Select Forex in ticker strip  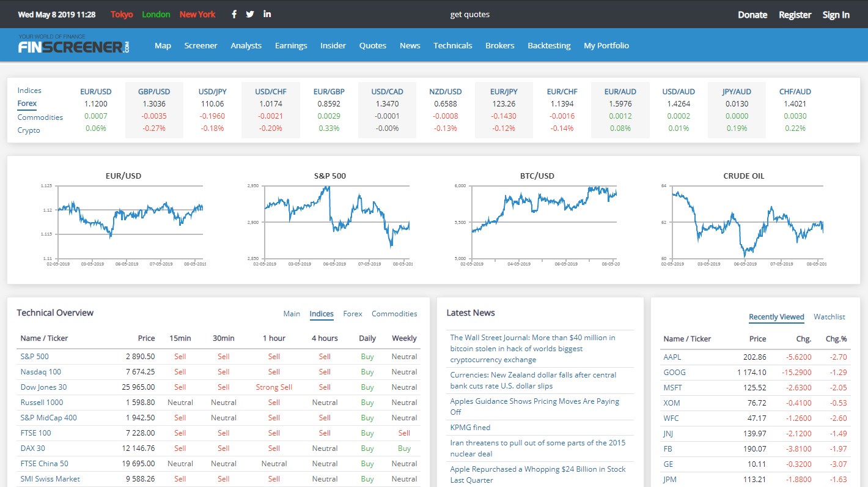(27, 103)
